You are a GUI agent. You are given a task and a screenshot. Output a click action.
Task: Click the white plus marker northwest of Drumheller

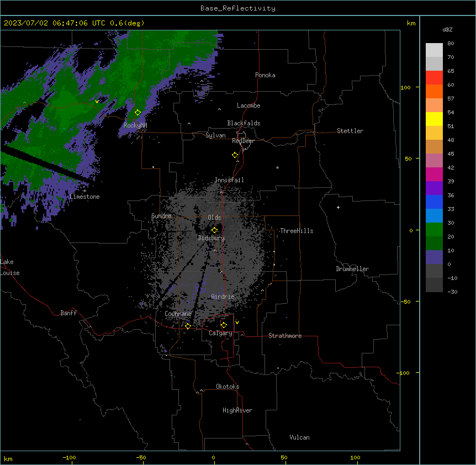(338, 207)
